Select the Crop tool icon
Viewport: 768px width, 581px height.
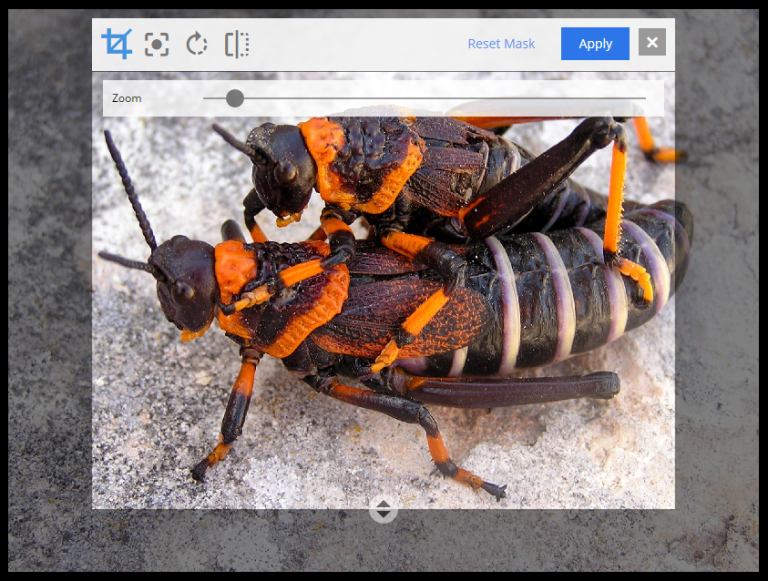[117, 44]
